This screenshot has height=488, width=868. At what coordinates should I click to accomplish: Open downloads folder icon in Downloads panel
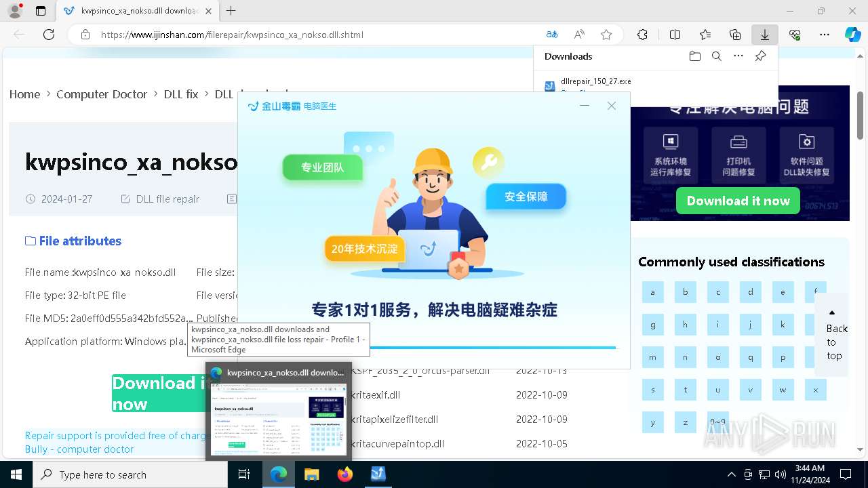[694, 56]
